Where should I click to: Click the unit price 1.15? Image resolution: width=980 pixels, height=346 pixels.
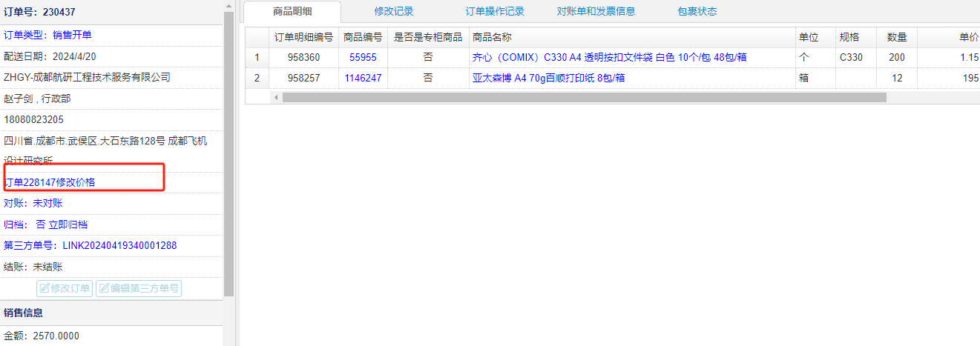click(x=969, y=57)
